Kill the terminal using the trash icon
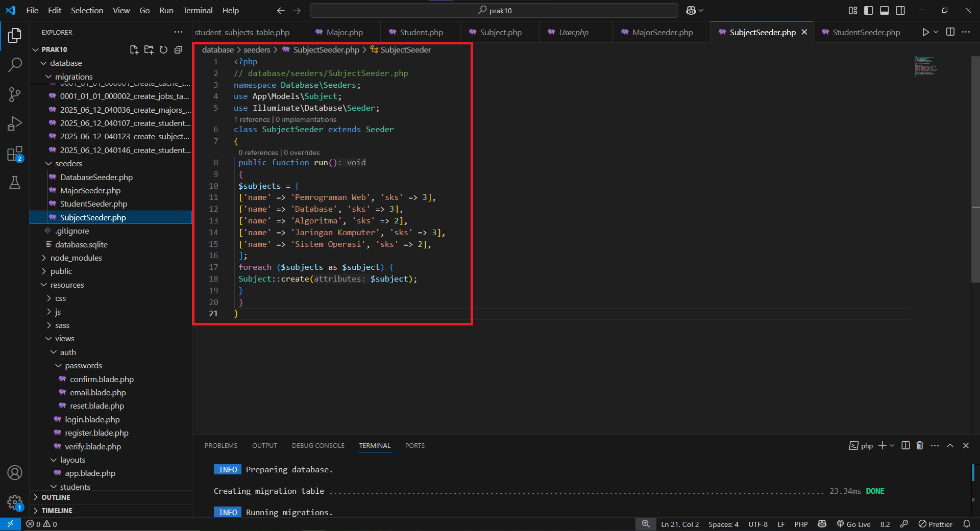Viewport: 980px width, 531px height. 919,445
